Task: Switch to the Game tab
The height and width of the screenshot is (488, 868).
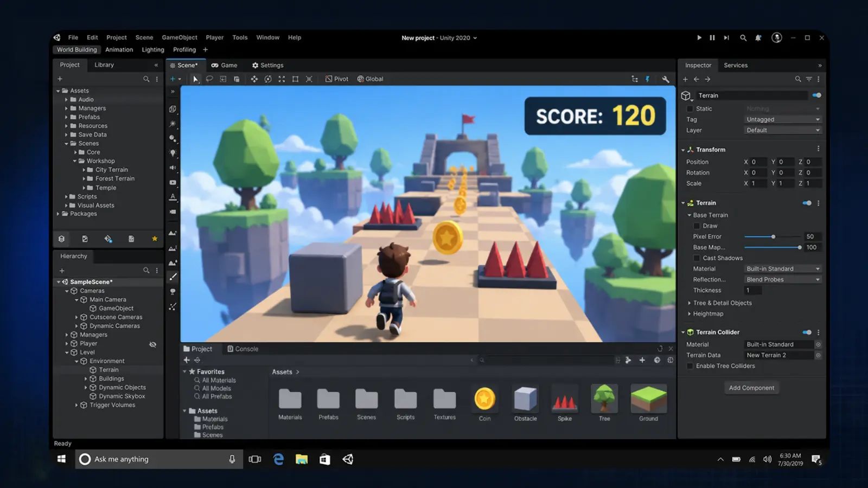Action: [x=224, y=65]
